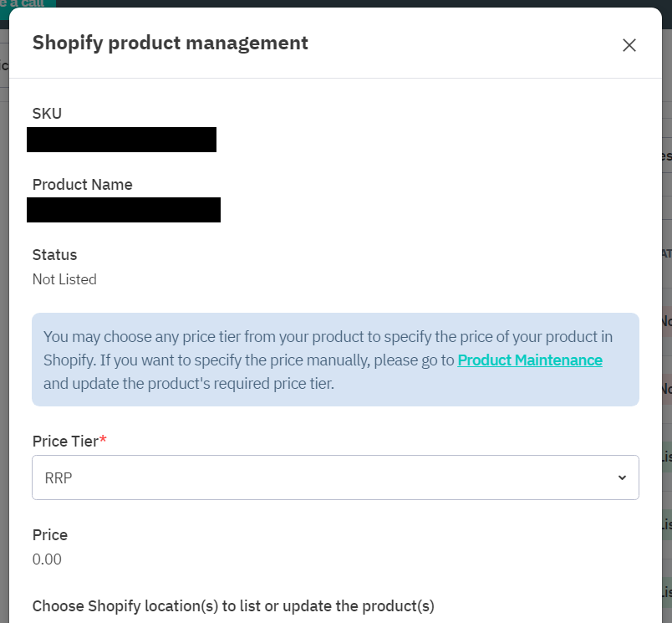
Task: Click the Not Listed status text
Action: coord(64,279)
